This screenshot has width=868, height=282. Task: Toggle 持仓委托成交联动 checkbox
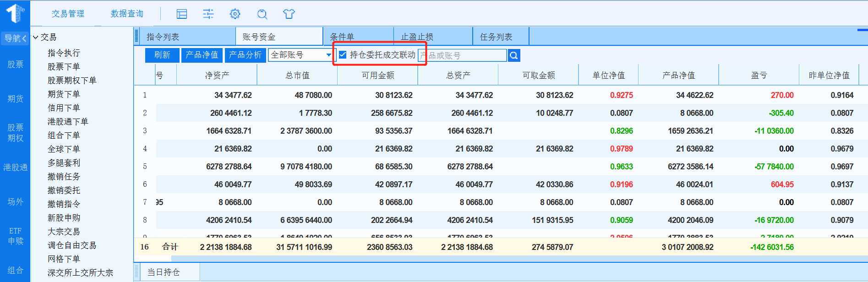pyautogui.click(x=343, y=55)
